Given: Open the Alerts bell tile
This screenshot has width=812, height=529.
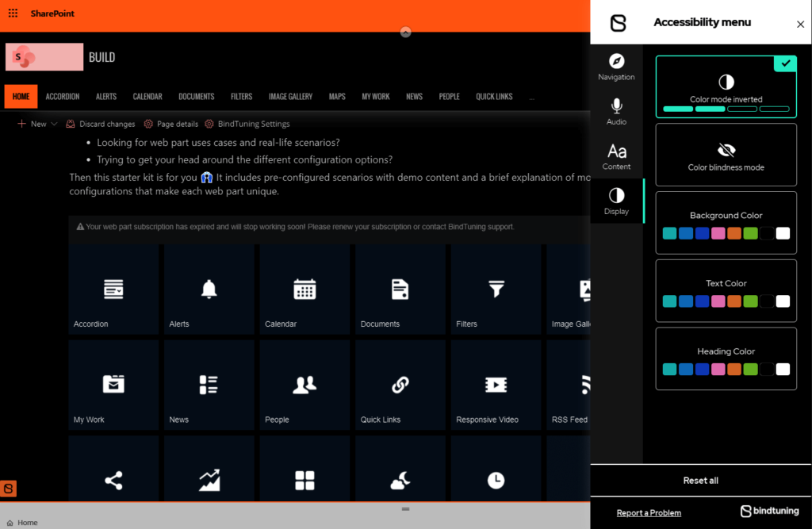Looking at the screenshot, I should 209,289.
